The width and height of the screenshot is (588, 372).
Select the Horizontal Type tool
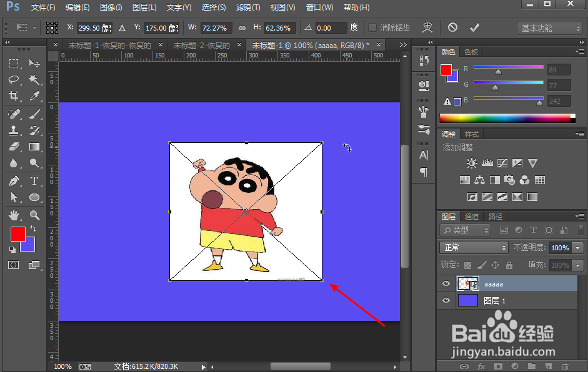34,181
